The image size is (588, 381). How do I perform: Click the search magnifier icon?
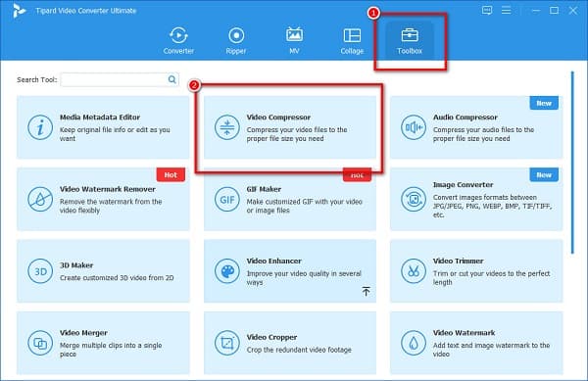click(x=171, y=79)
